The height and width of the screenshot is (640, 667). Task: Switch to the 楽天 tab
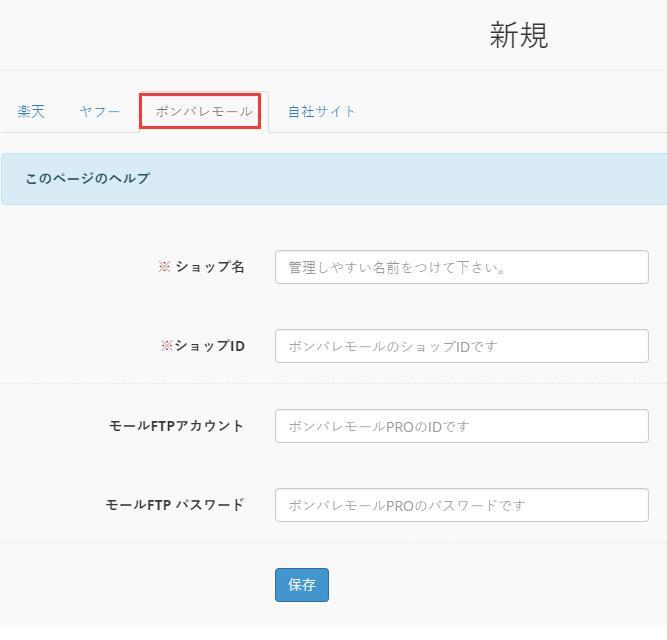tap(31, 111)
